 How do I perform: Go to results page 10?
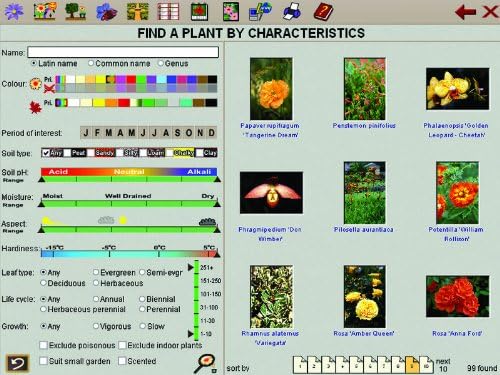426,365
